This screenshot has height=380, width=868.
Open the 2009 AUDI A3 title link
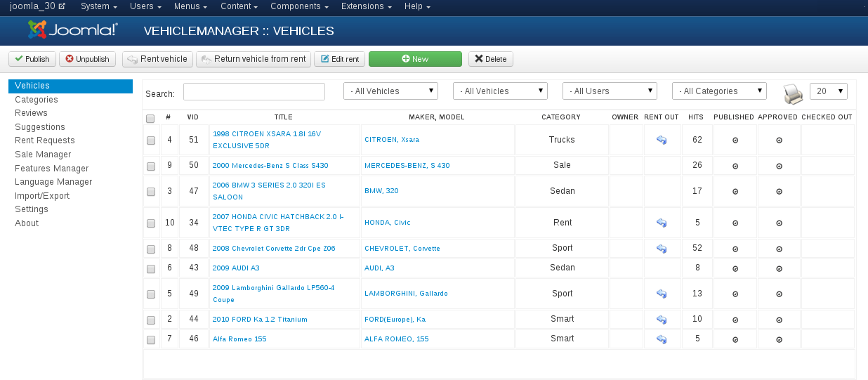236,268
